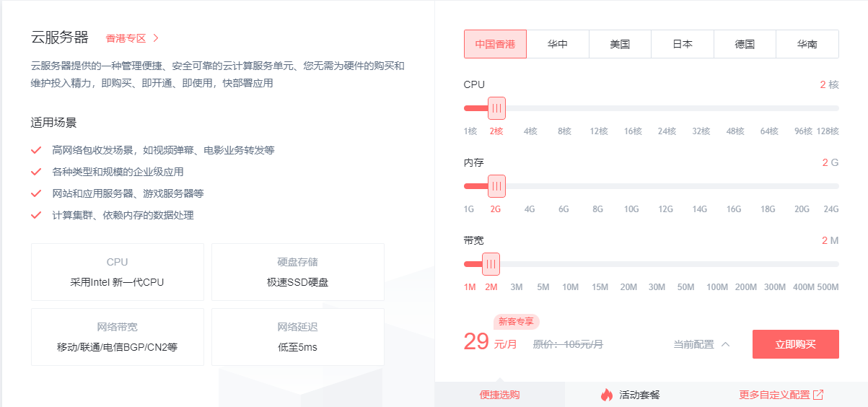The image size is (868, 407).
Task: Click the 带宽 slider handle
Action: [x=491, y=264]
